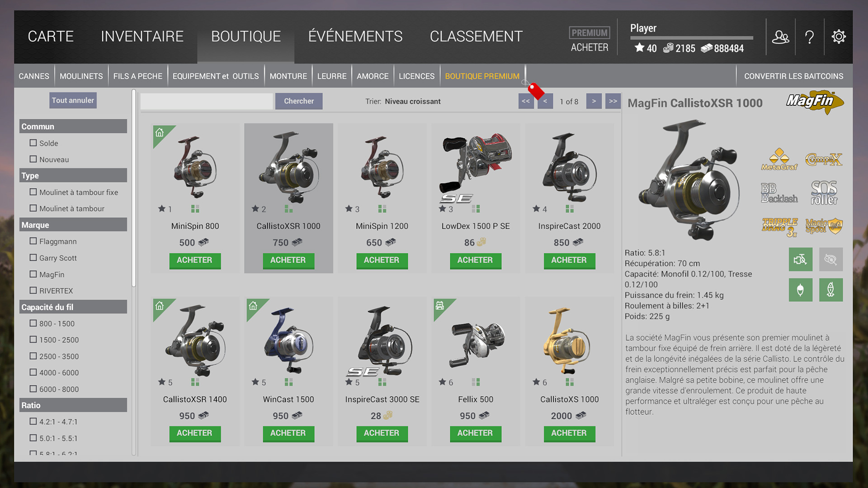Open settings gear icon
This screenshot has width=868, height=488.
[839, 37]
